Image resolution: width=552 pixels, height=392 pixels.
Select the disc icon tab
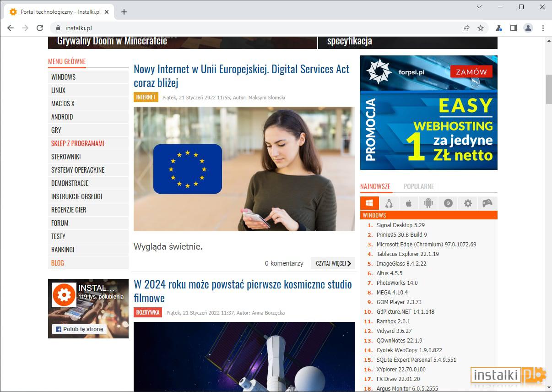pyautogui.click(x=448, y=203)
